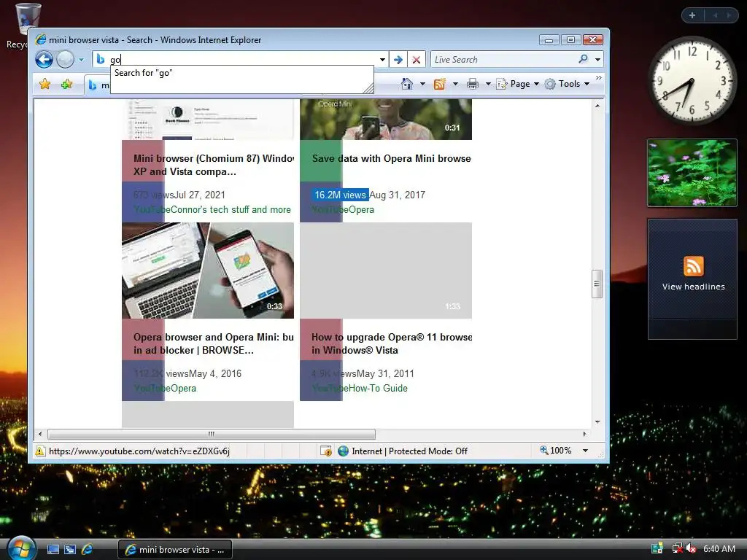Open the Windows Start orb
This screenshot has width=747, height=560.
pyautogui.click(x=21, y=548)
